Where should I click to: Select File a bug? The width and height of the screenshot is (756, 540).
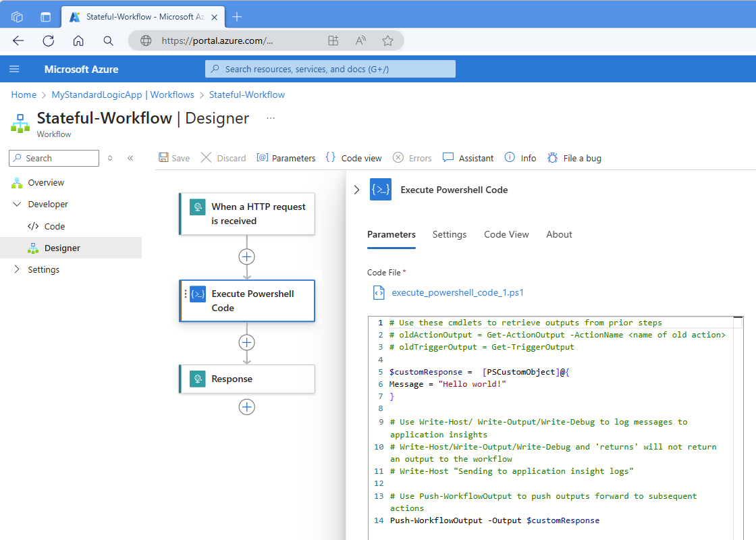click(574, 157)
